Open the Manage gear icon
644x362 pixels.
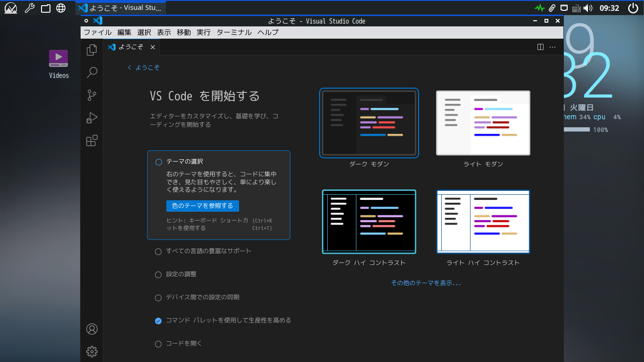tap(92, 351)
